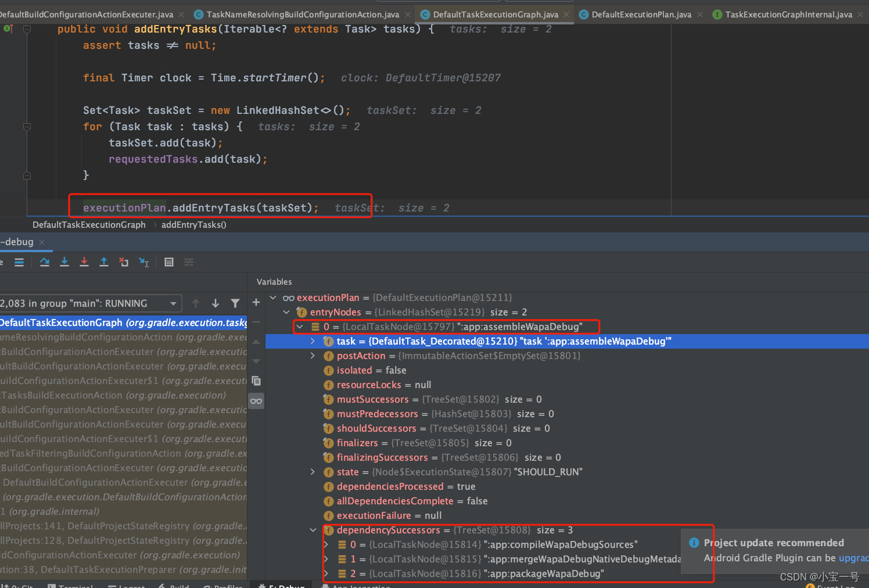Expand the task DefaultTask_Decorated variable
The width and height of the screenshot is (869, 588).
313,341
